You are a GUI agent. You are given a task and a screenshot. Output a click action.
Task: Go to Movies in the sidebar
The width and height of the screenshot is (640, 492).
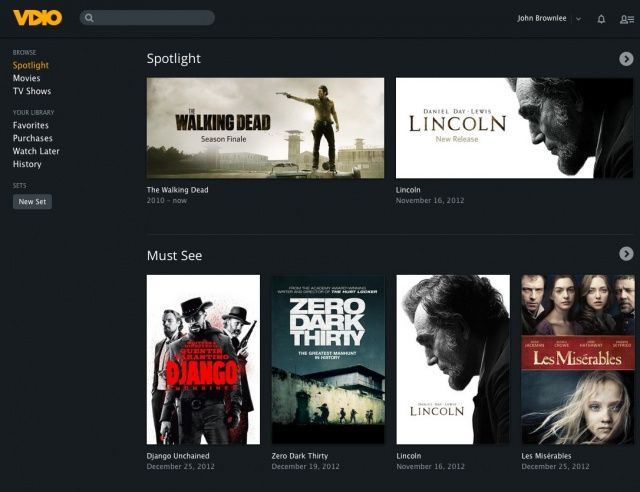pos(27,78)
